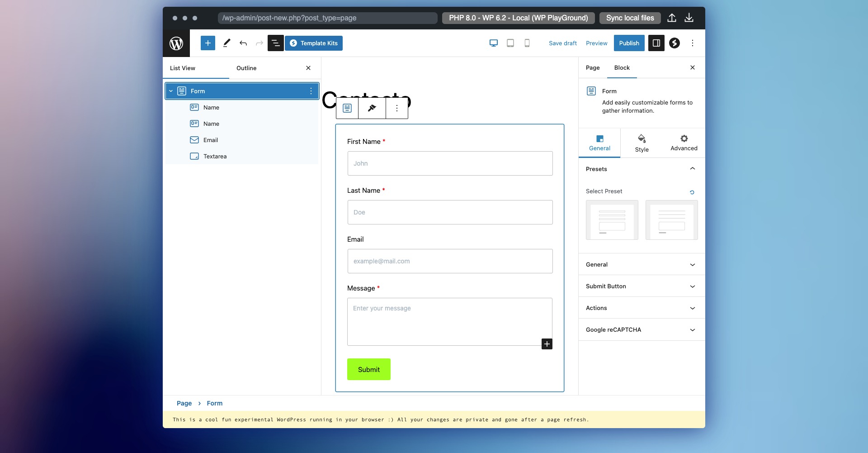This screenshot has height=453, width=868.
Task: Click the Undo arrow
Action: pyautogui.click(x=243, y=43)
